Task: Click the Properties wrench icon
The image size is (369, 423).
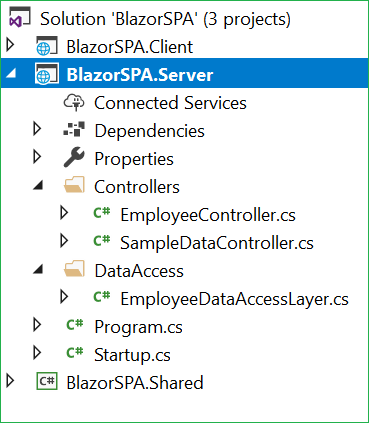Action: [x=74, y=157]
